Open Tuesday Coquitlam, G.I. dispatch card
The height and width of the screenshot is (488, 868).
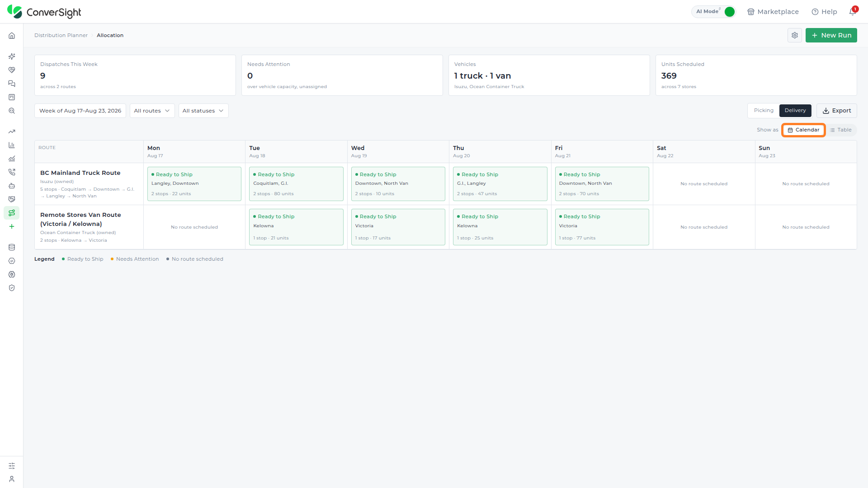point(296,184)
